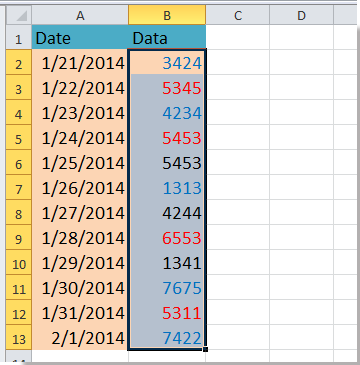
Task: Select cell with date 1/28/2014
Action: coord(80,237)
